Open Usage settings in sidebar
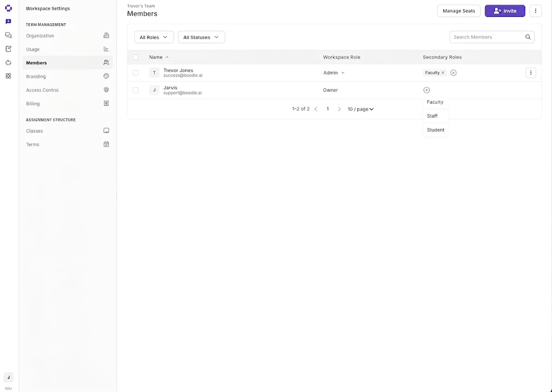This screenshot has height=392, width=552. point(67,49)
